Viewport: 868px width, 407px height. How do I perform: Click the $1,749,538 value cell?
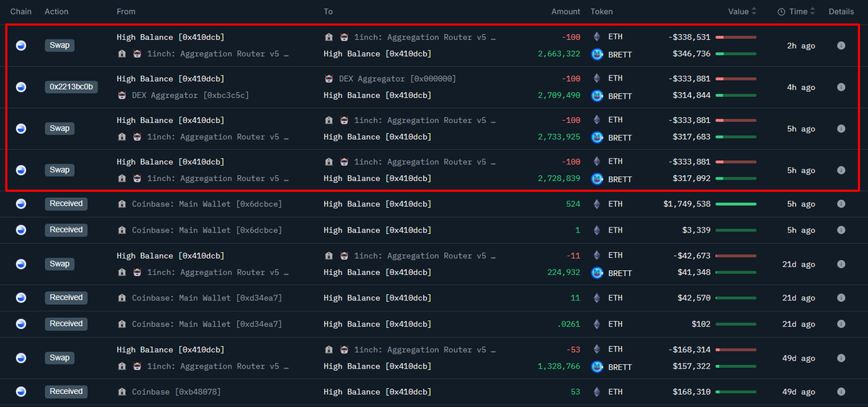(686, 204)
